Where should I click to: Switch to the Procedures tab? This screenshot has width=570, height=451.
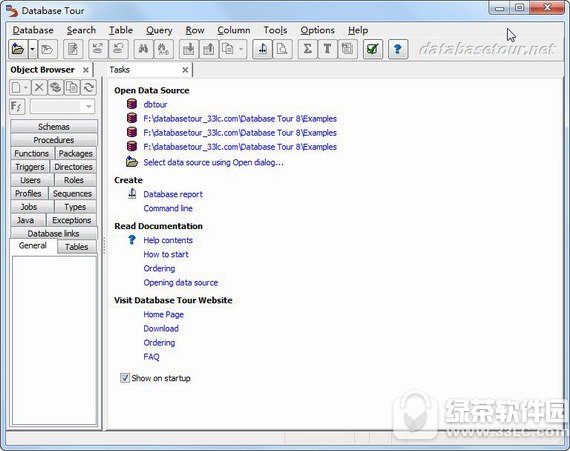click(54, 140)
